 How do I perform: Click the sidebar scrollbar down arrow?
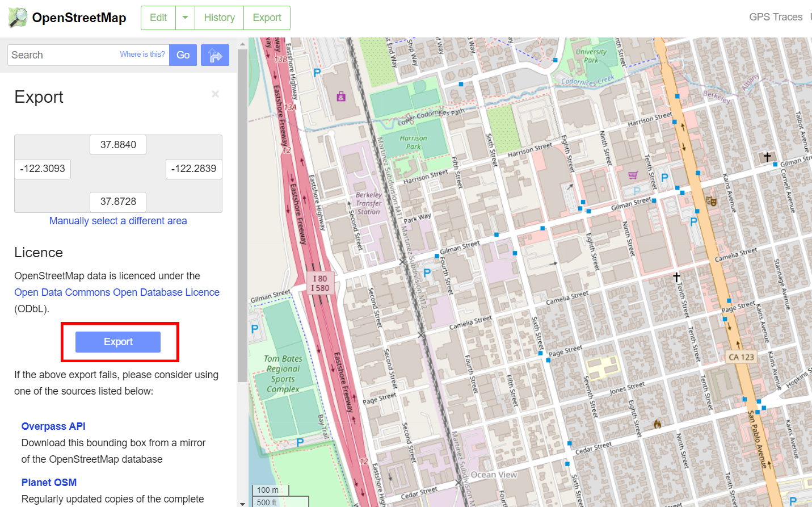(242, 503)
